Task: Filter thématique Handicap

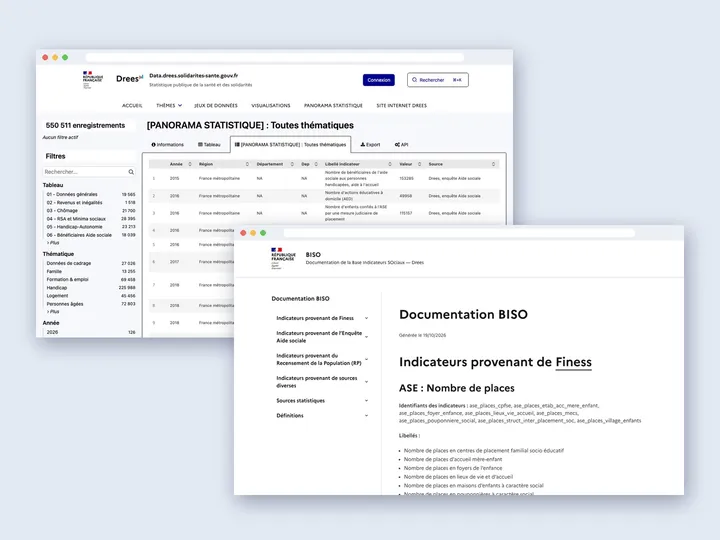Action: click(90, 288)
